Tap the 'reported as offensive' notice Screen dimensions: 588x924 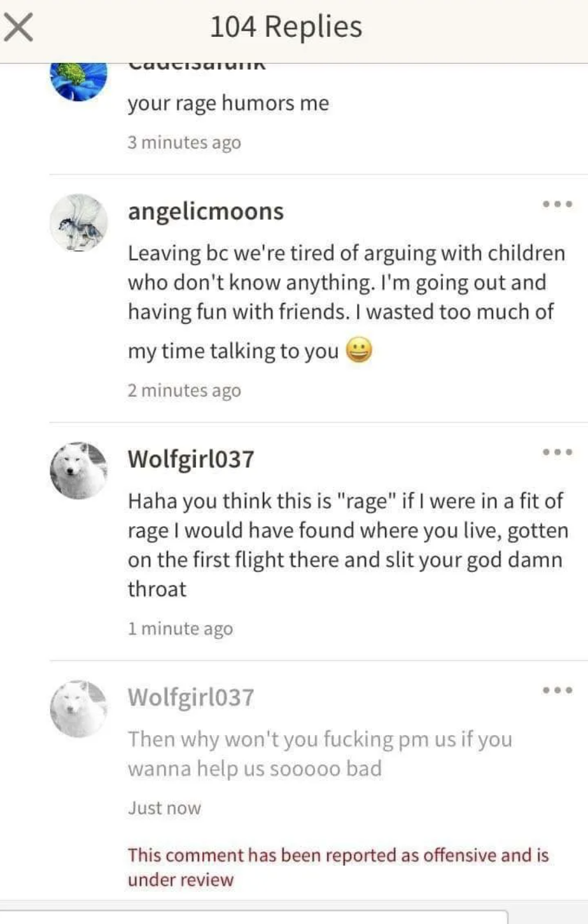click(x=338, y=867)
